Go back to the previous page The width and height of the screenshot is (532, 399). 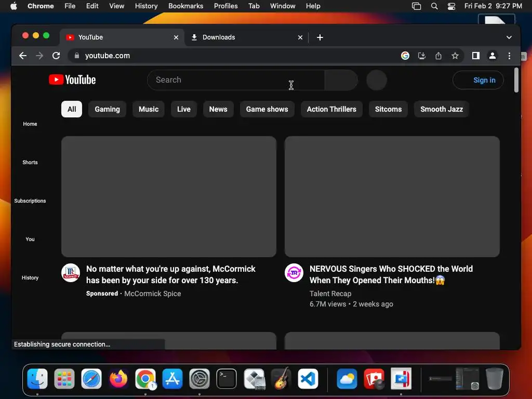pos(23,56)
